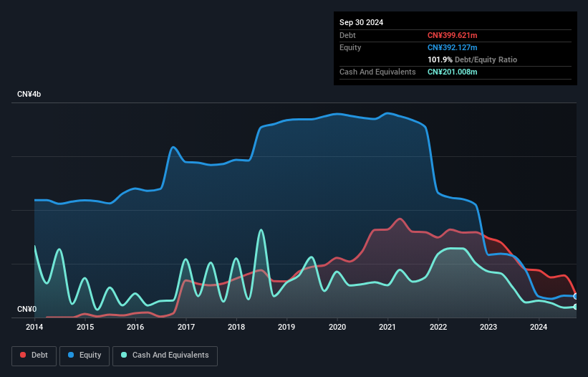Click the Sep 30 2024 tooltip date
Screen dimensions: 588x377
(362, 22)
